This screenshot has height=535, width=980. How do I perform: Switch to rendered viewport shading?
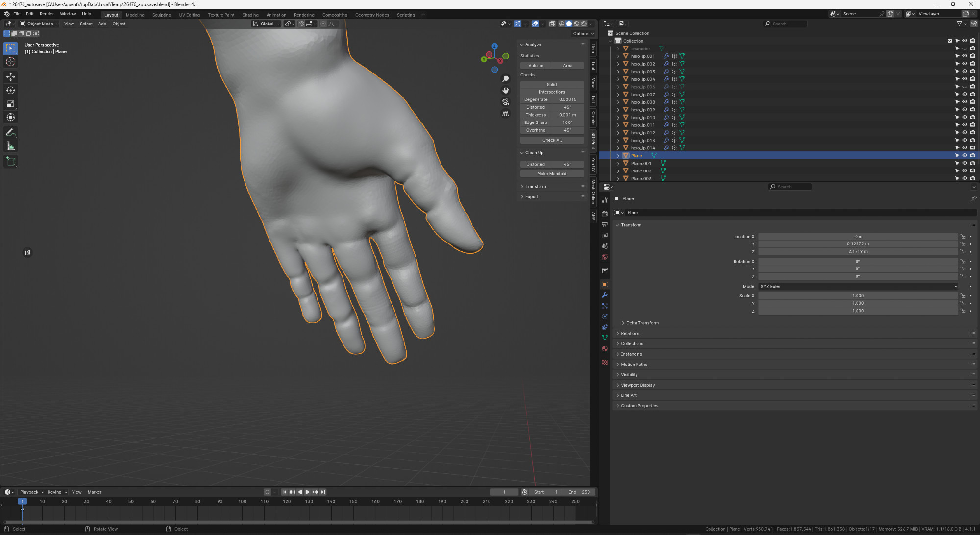[x=584, y=24]
